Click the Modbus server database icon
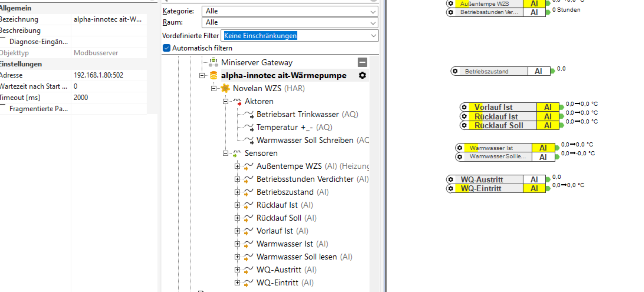 pyautogui.click(x=213, y=75)
